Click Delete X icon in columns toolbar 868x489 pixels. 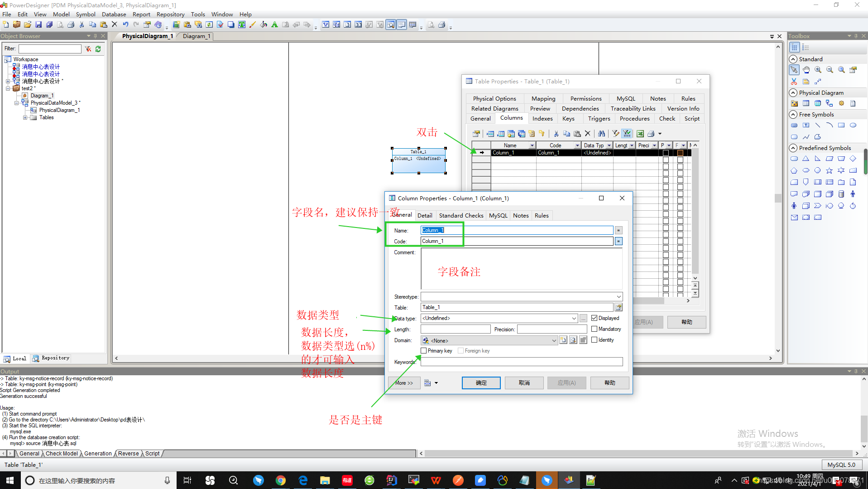point(588,134)
